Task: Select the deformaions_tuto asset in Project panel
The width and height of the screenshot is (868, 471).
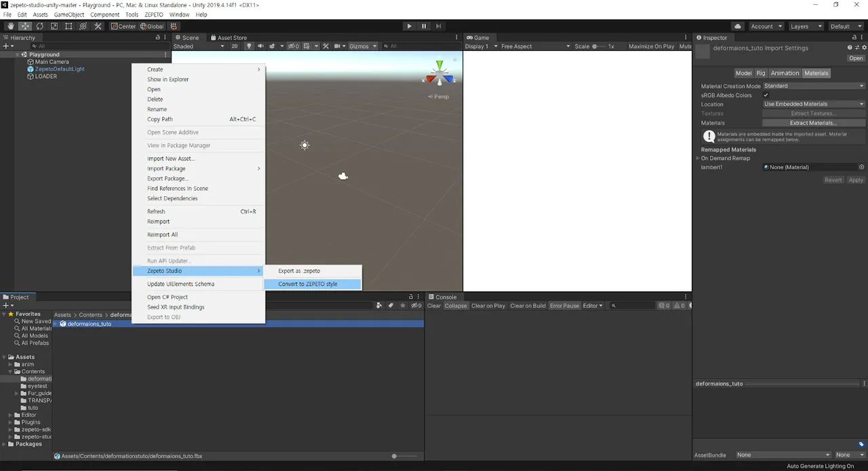Action: pyautogui.click(x=89, y=324)
